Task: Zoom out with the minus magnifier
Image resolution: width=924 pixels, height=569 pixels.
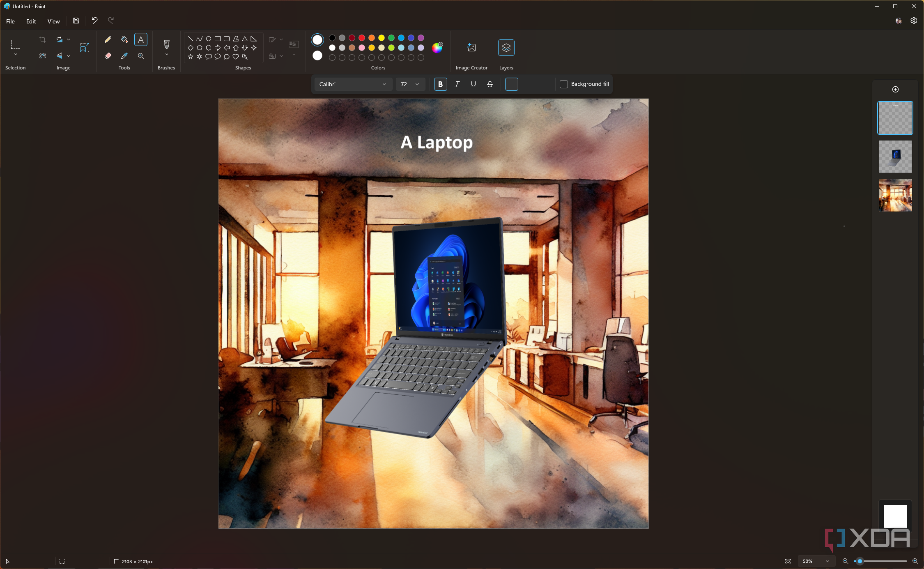Action: coord(845,561)
